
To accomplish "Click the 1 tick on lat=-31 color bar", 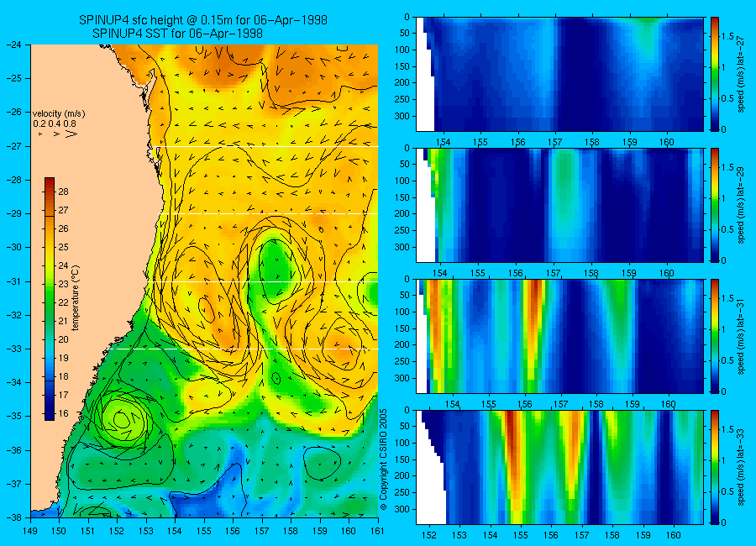I will [x=724, y=329].
